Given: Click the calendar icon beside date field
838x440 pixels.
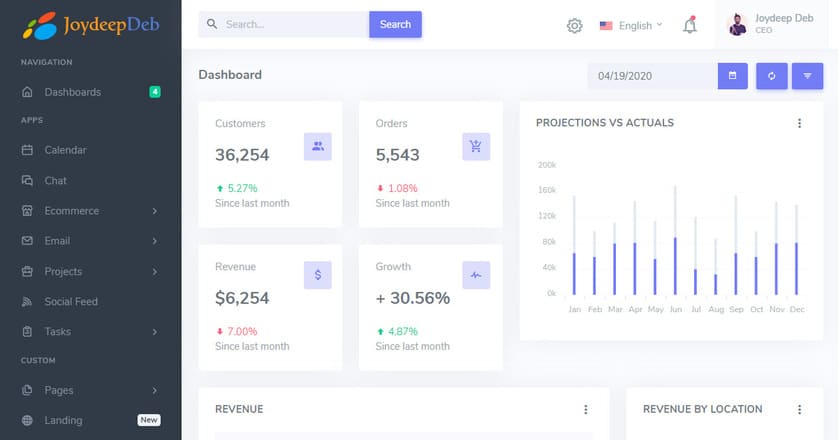Looking at the screenshot, I should (732, 76).
